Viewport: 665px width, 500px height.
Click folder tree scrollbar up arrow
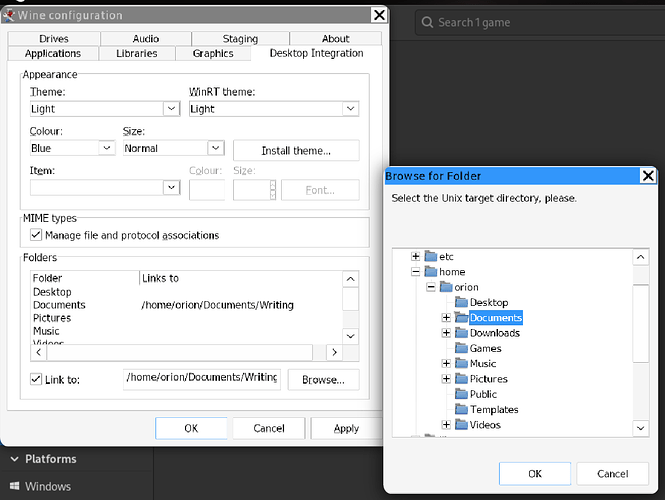coord(640,257)
